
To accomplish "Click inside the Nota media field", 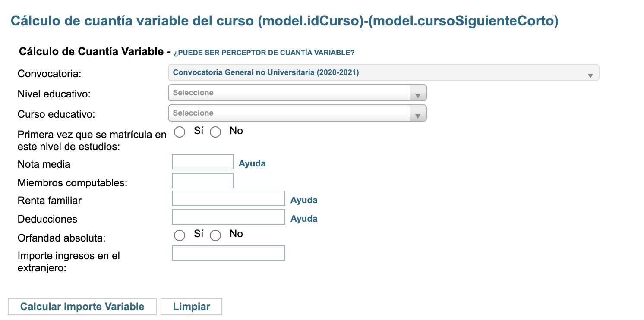I will tap(202, 161).
